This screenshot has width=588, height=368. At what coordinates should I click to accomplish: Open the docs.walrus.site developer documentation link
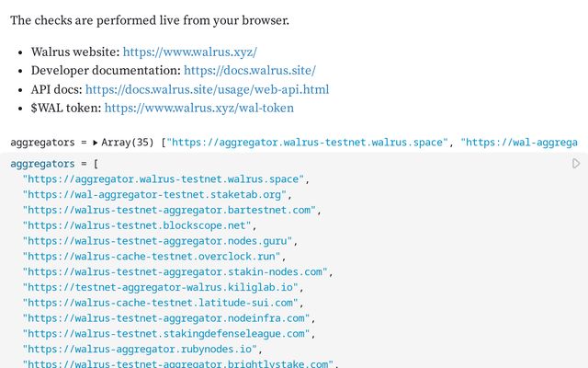pyautogui.click(x=249, y=71)
